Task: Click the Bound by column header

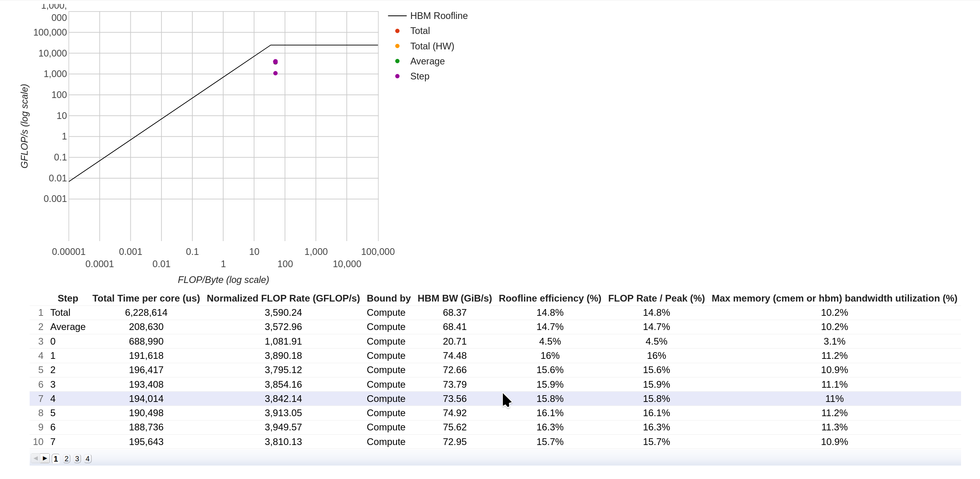Action: (x=388, y=298)
